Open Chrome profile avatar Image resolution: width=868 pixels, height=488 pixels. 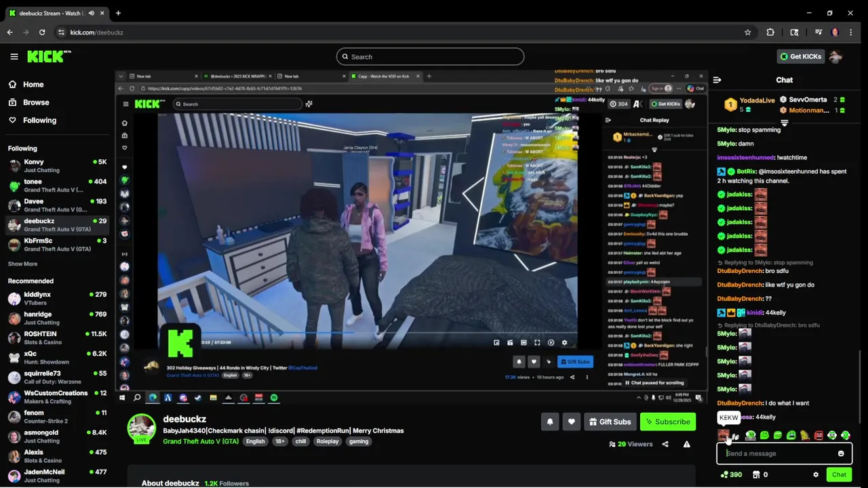tap(835, 33)
